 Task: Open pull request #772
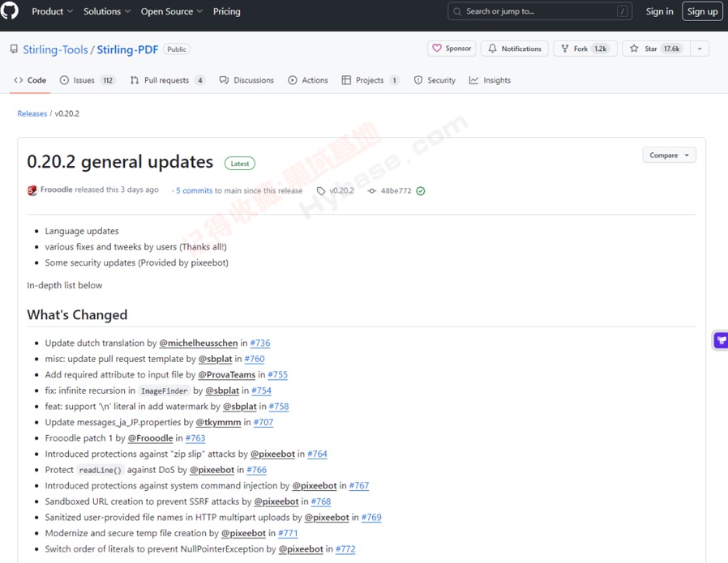pos(345,548)
